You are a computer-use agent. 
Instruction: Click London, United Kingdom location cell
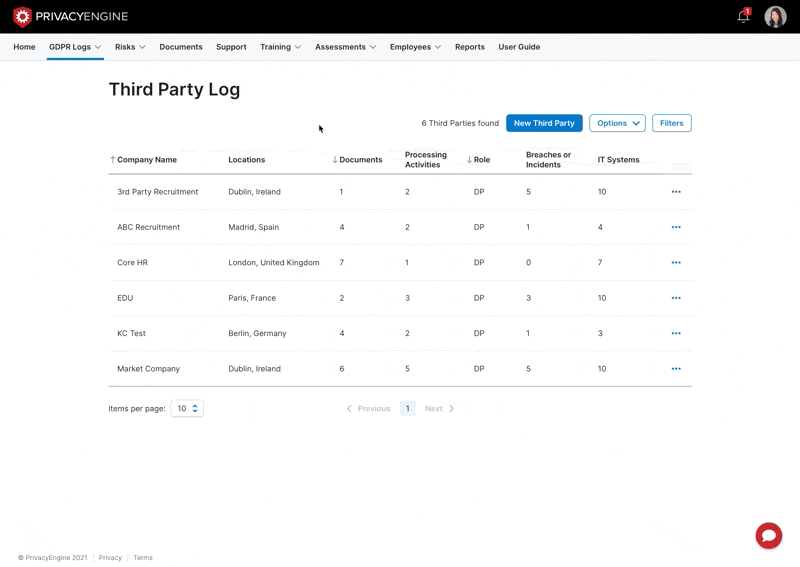(273, 262)
